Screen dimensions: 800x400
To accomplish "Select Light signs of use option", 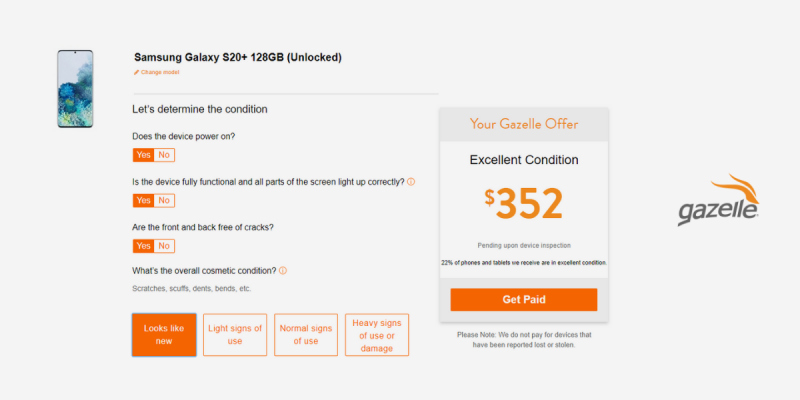I will pyautogui.click(x=235, y=335).
